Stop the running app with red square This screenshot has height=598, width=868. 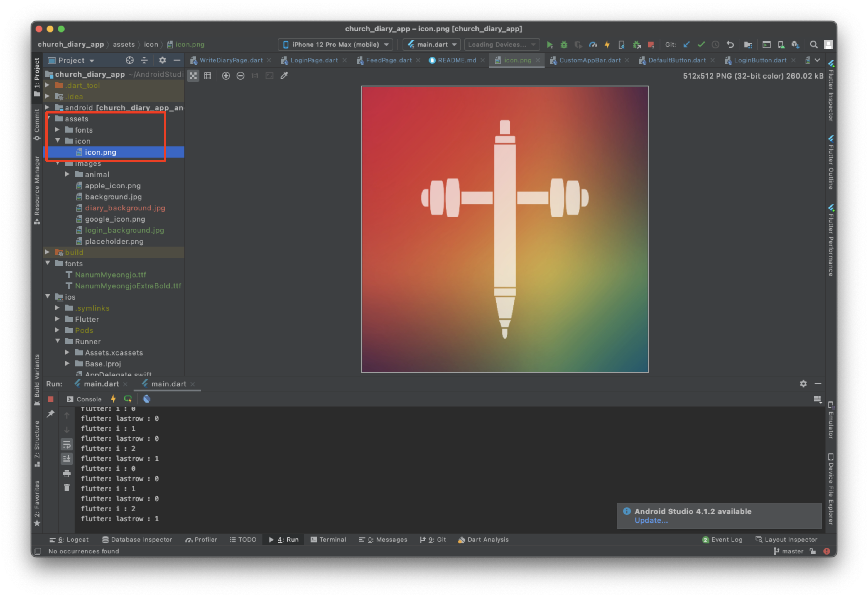[51, 399]
